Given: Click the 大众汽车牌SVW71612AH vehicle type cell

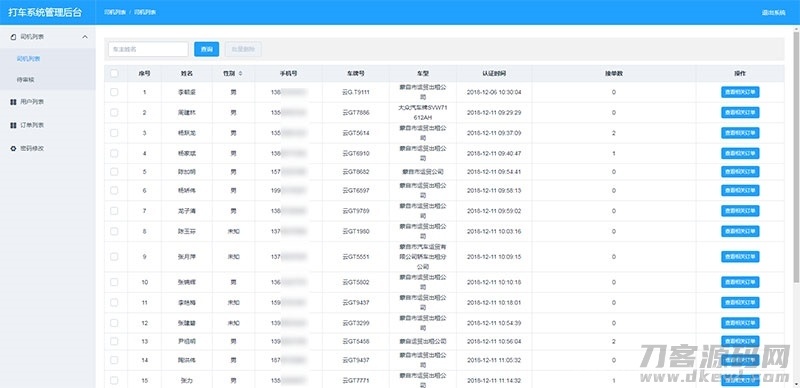Looking at the screenshot, I should [422, 112].
